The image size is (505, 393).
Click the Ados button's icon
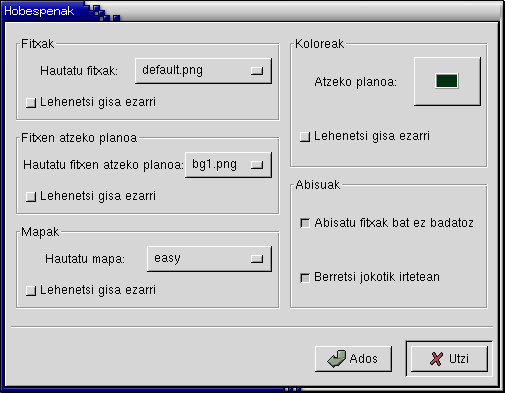pyautogui.click(x=337, y=359)
